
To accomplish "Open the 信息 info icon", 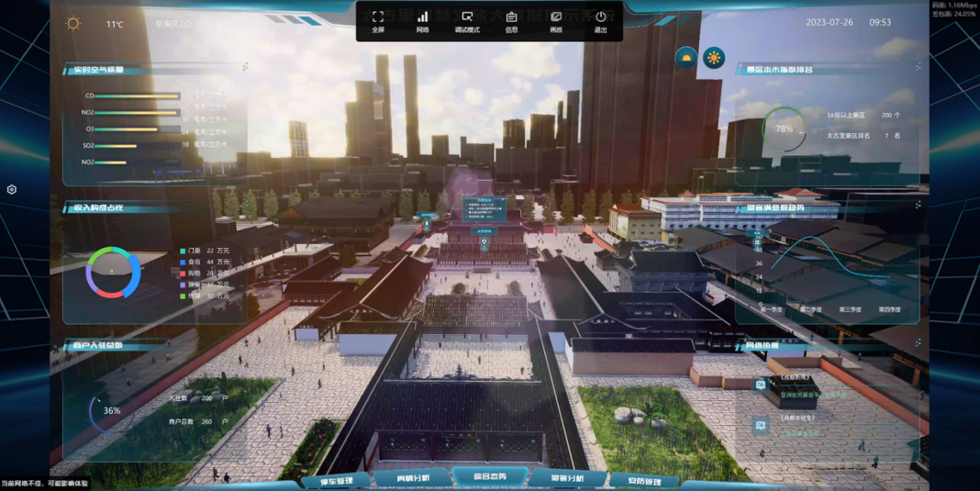I will (511, 17).
